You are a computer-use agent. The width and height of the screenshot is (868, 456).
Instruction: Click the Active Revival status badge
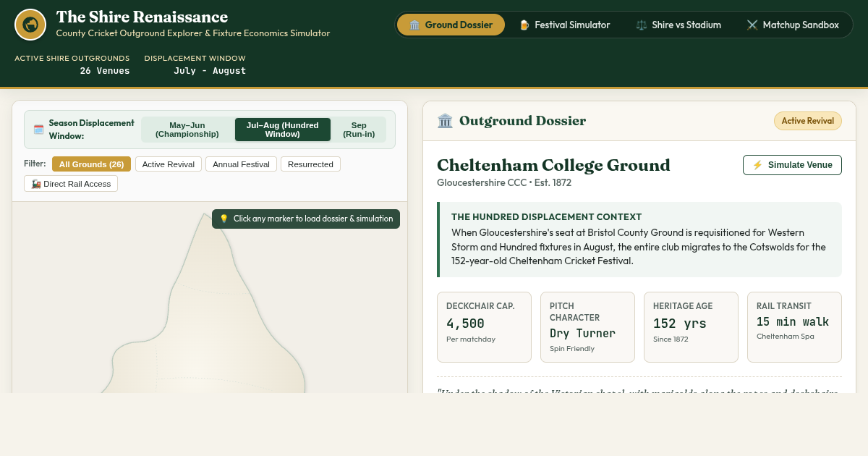pyautogui.click(x=808, y=121)
